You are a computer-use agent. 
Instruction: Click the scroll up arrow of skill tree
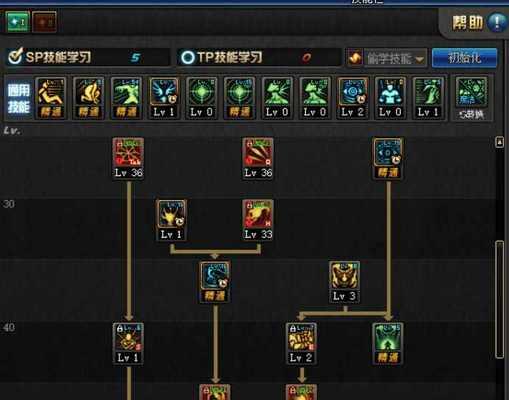[x=499, y=142]
